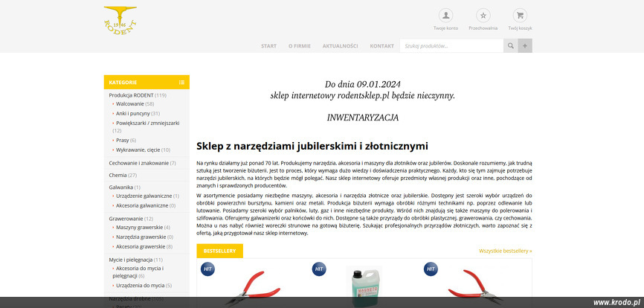The image size is (644, 308).
Task: Toggle the Kategorie list icon
Action: tap(181, 82)
